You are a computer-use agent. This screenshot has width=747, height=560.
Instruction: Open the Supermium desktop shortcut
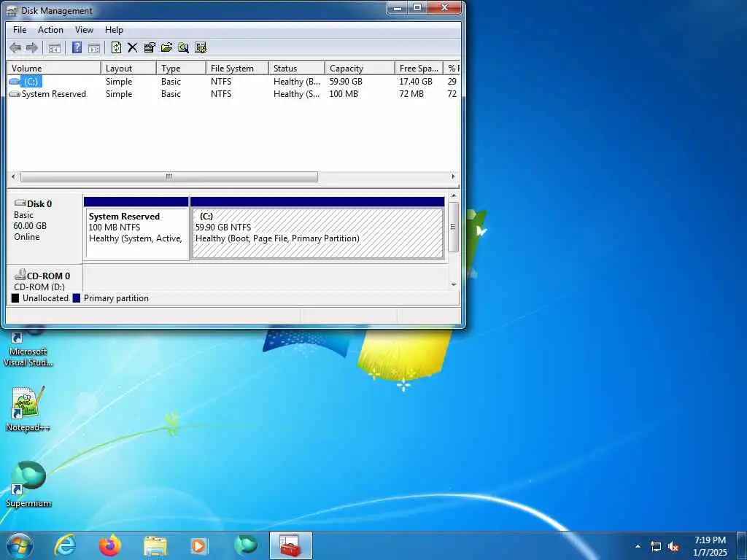(x=28, y=484)
